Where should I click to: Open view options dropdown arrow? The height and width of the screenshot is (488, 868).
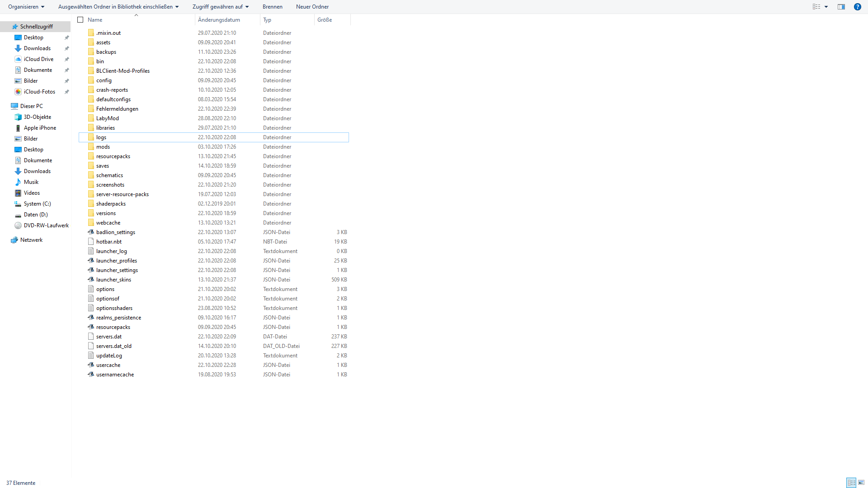[x=826, y=7]
